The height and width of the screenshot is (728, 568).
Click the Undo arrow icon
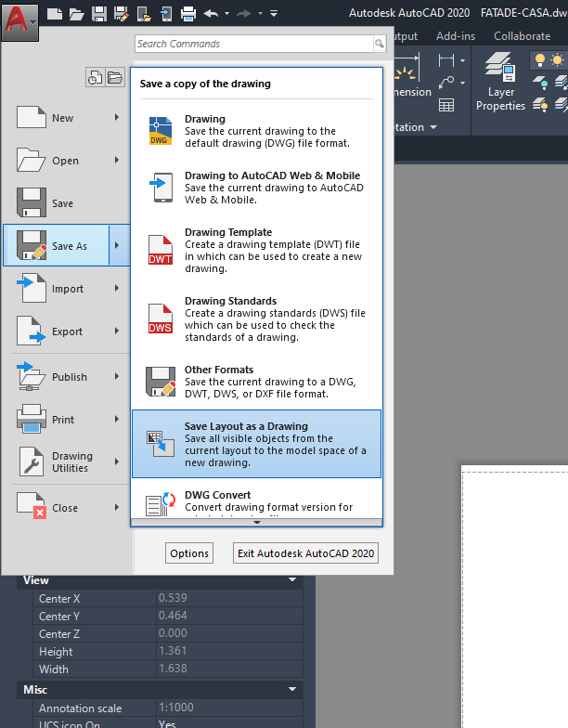tap(212, 14)
